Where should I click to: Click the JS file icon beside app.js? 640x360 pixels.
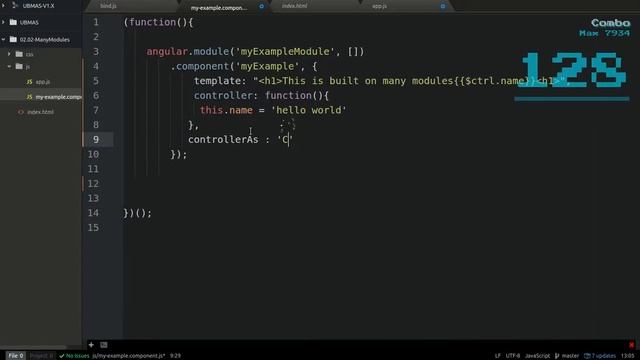point(29,82)
